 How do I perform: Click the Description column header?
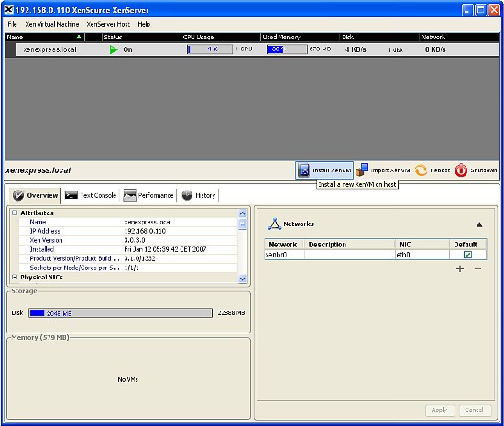tap(350, 245)
